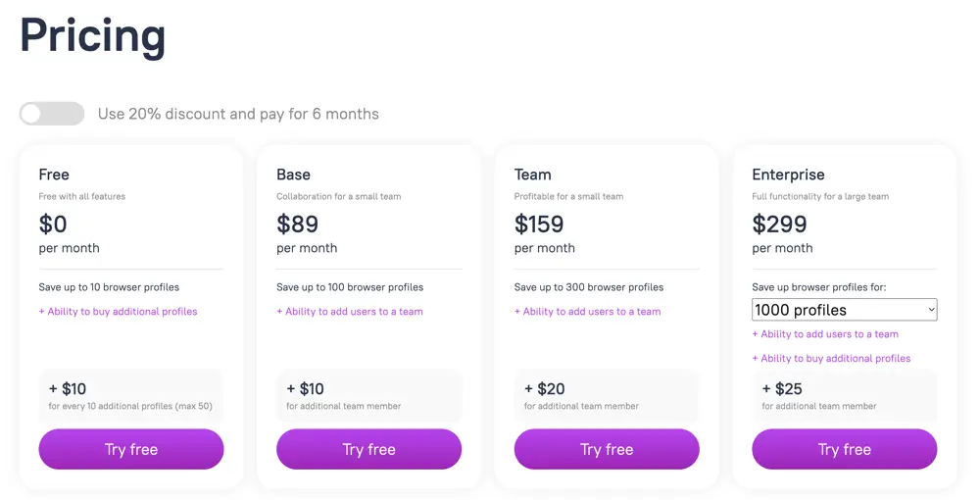Click the $89 Base plan price

click(x=297, y=225)
